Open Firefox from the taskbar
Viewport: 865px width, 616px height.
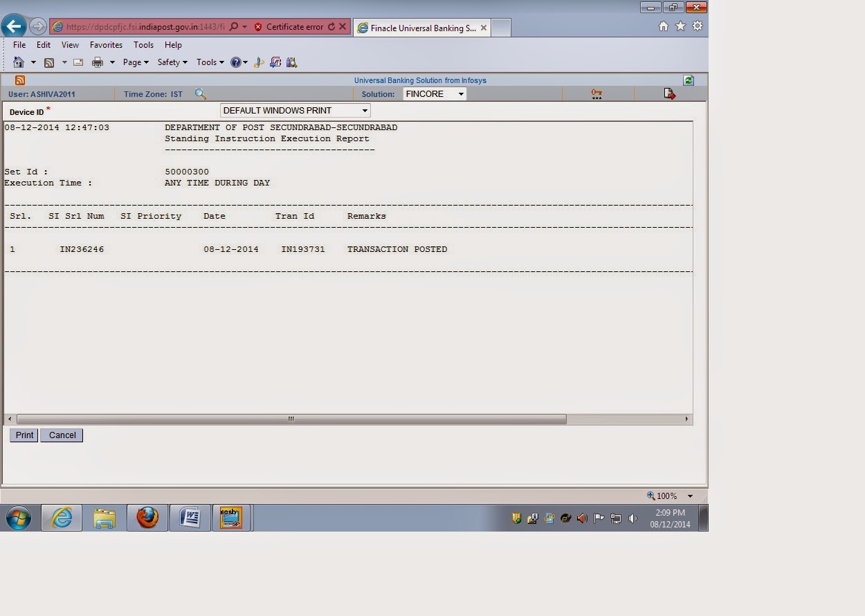[147, 518]
